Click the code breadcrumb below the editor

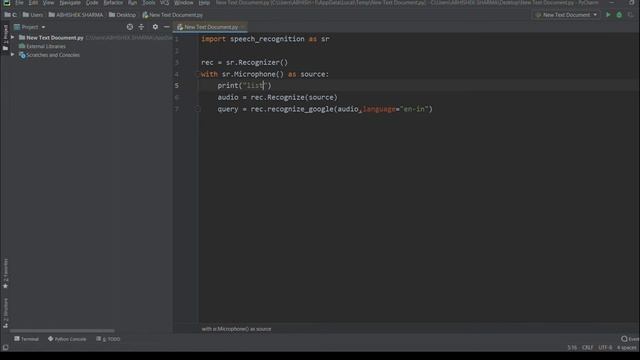pos(236,329)
